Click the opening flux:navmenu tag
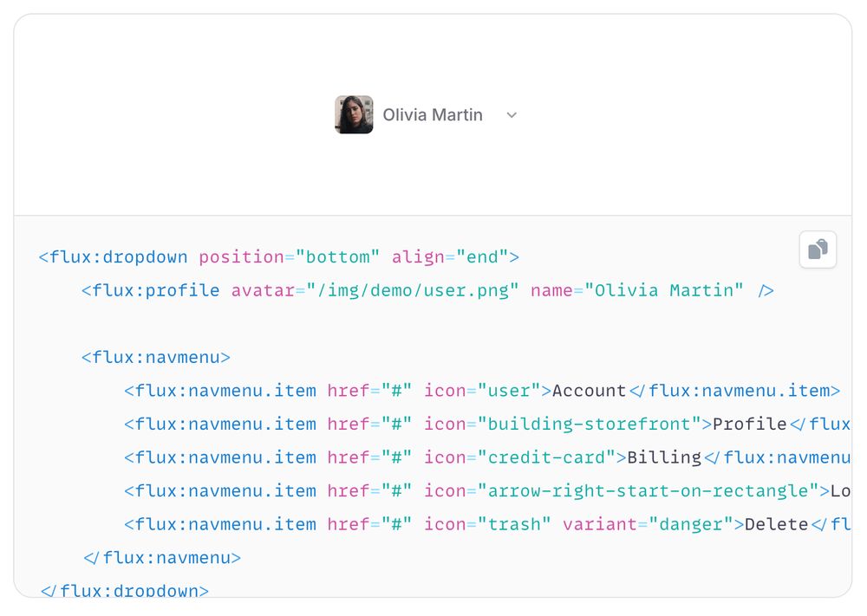This screenshot has width=867, height=616. (x=156, y=358)
